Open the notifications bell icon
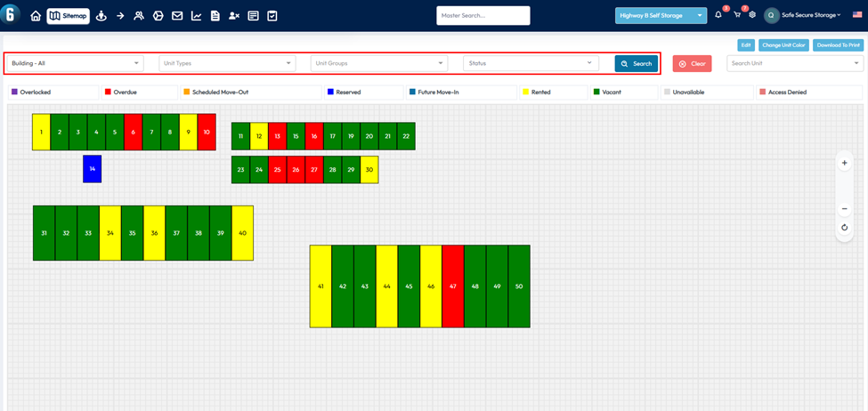Screen dimensions: 868x411 (x=718, y=15)
